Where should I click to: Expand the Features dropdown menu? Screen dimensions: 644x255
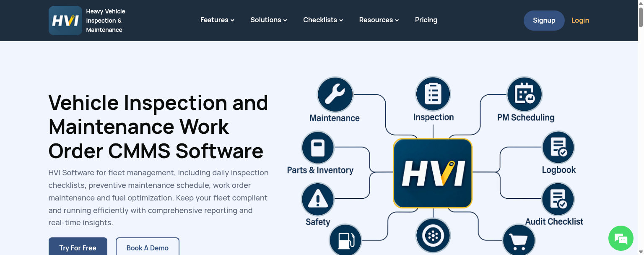217,20
